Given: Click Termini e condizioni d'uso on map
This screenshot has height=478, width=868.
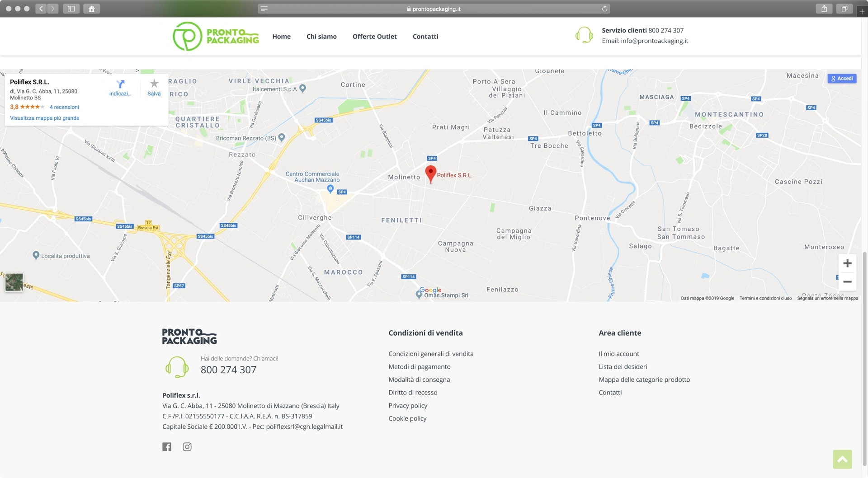Looking at the screenshot, I should pyautogui.click(x=765, y=298).
